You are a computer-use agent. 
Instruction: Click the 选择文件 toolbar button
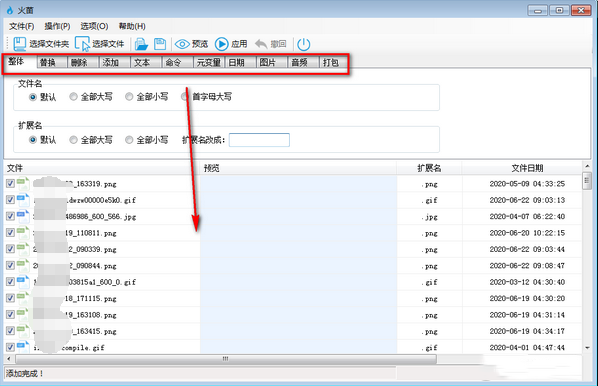100,44
